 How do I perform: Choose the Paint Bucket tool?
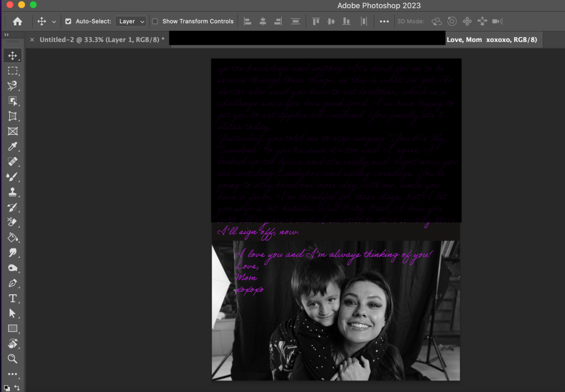click(12, 237)
